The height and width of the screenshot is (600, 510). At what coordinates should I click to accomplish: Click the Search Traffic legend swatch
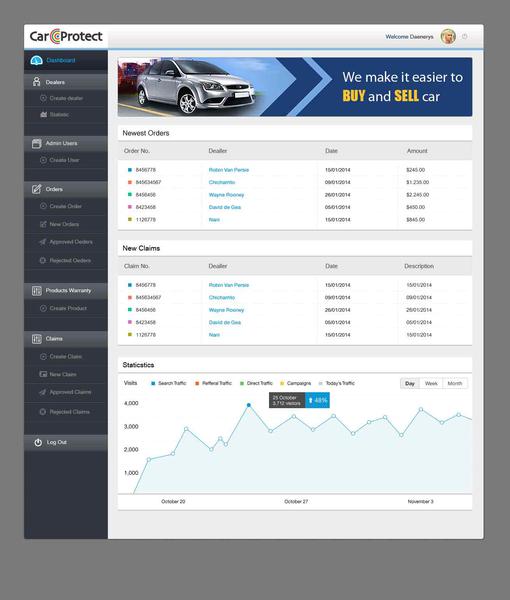click(153, 383)
